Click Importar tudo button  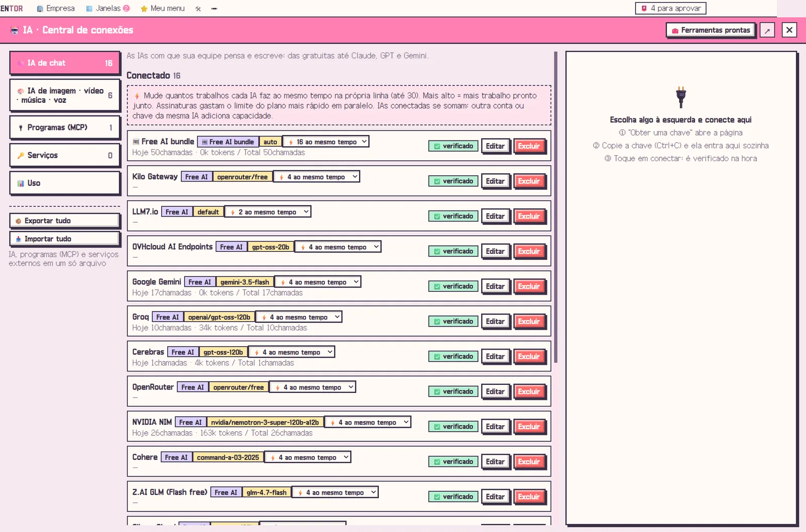[x=64, y=239]
